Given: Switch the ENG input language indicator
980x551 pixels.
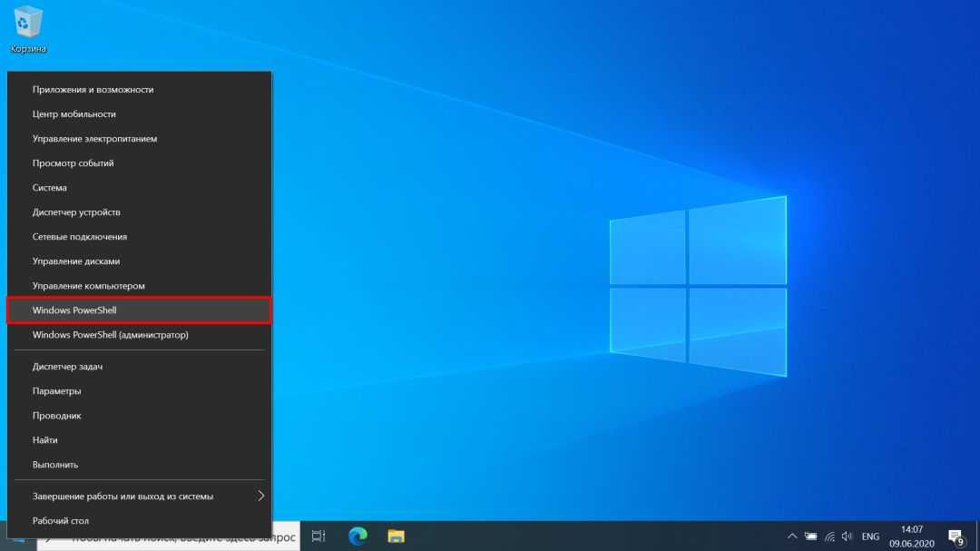Looking at the screenshot, I should click(870, 536).
